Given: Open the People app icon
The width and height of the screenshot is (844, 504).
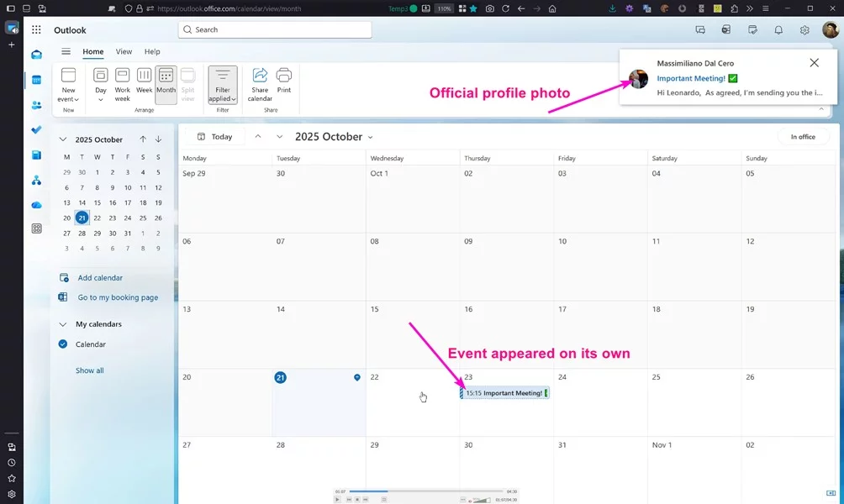Looking at the screenshot, I should [x=36, y=105].
